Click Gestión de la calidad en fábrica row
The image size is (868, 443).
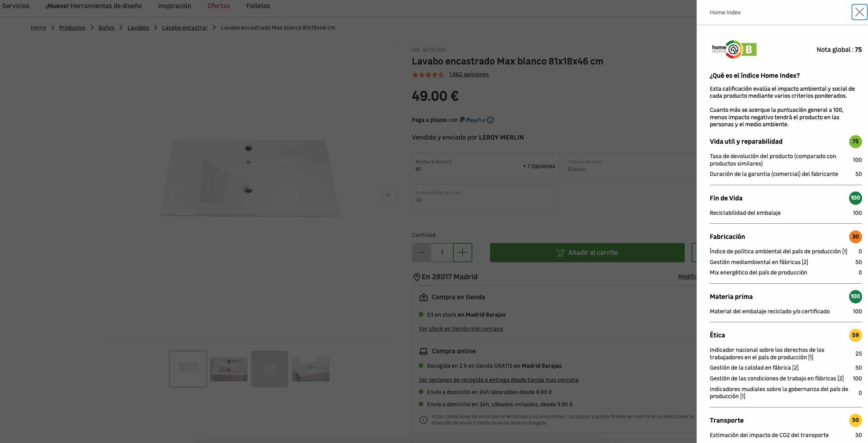coord(786,368)
